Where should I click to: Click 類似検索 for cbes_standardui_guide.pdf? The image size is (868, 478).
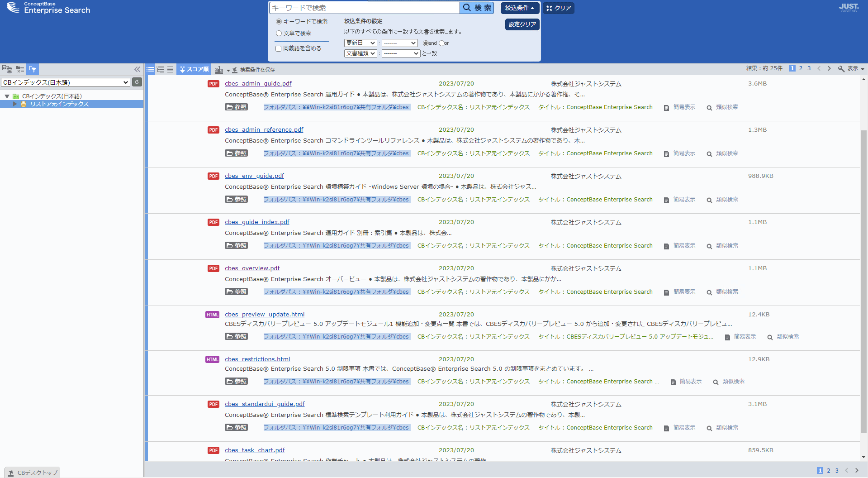pos(722,428)
